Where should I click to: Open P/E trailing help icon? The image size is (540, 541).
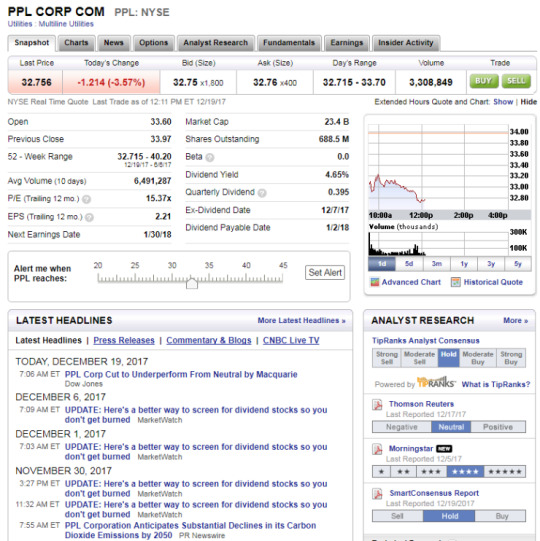coord(87,199)
